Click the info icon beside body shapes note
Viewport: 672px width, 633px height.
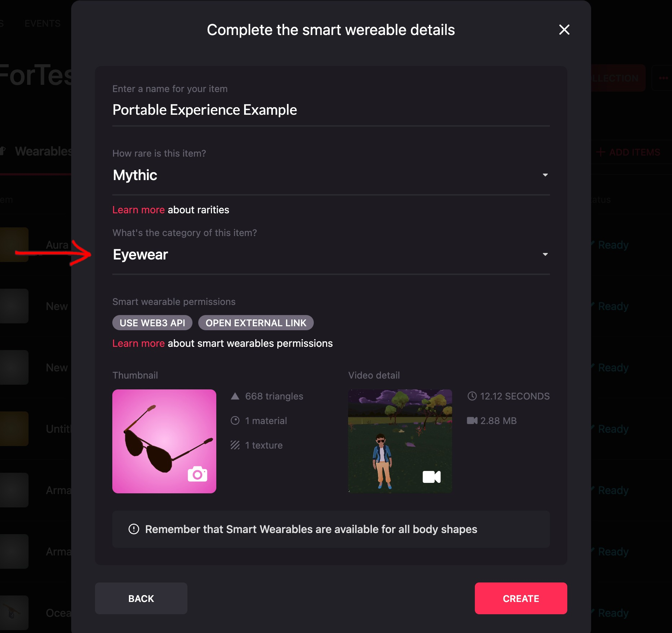coord(134,529)
